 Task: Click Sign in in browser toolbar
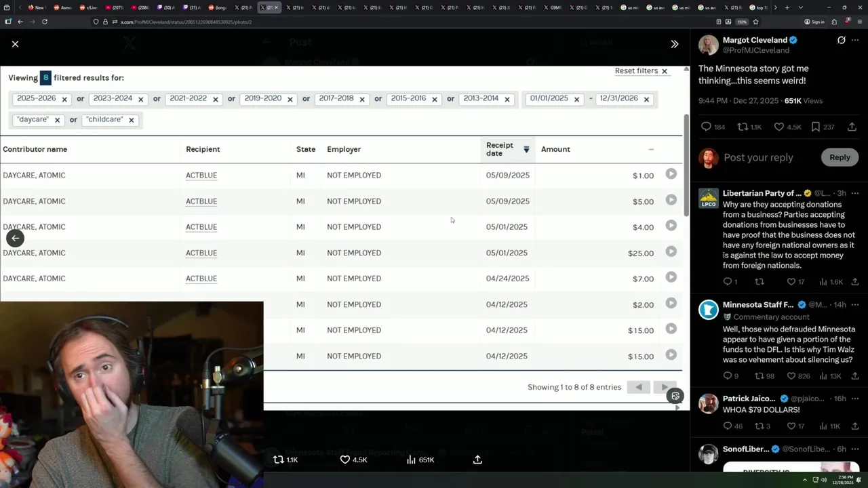tap(814, 22)
